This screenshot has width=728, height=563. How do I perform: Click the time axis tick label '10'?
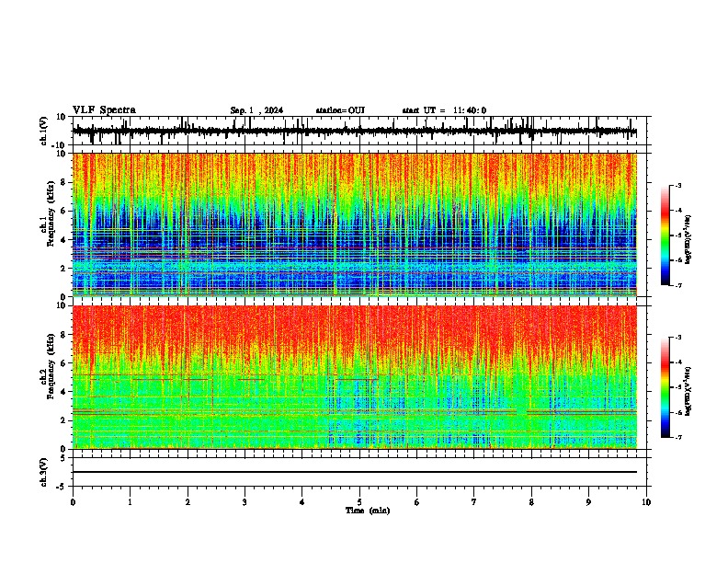point(646,502)
